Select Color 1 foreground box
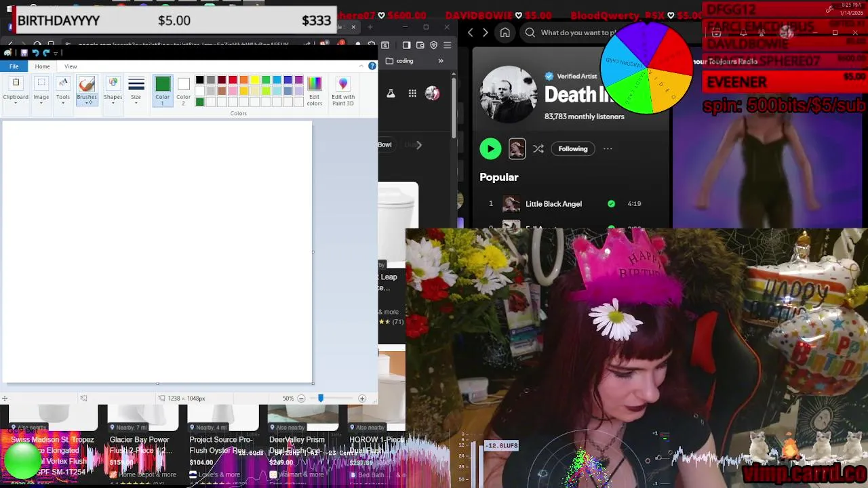 (x=163, y=90)
